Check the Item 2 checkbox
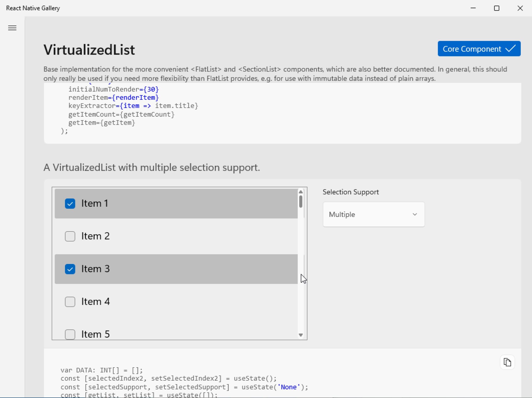 pyautogui.click(x=70, y=236)
